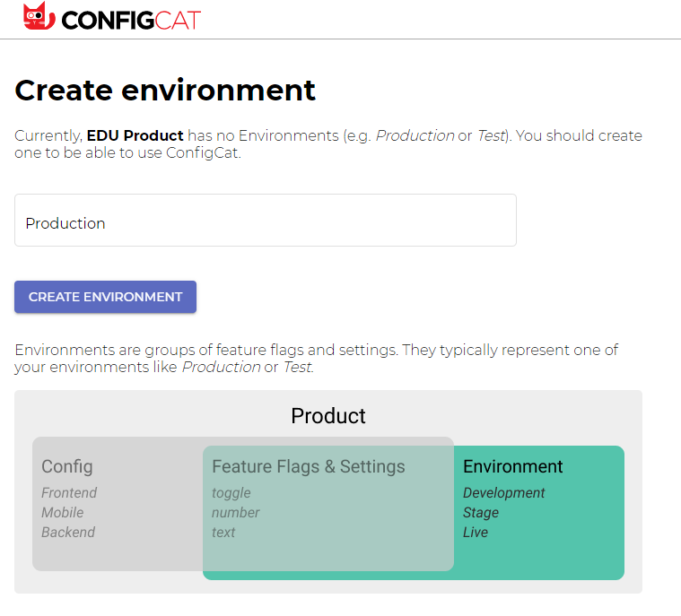
Task: Click "Backend" in the Config box
Action: point(68,533)
